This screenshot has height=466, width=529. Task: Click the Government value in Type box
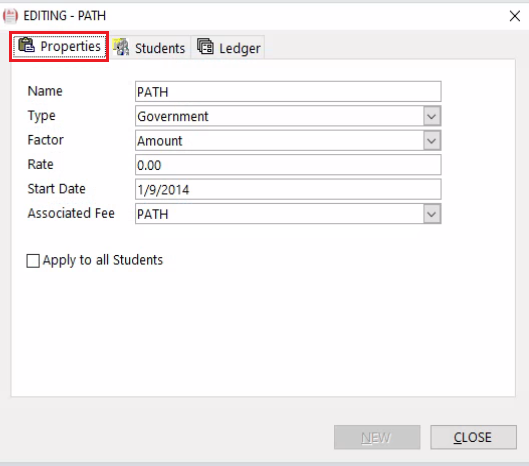coord(173,116)
